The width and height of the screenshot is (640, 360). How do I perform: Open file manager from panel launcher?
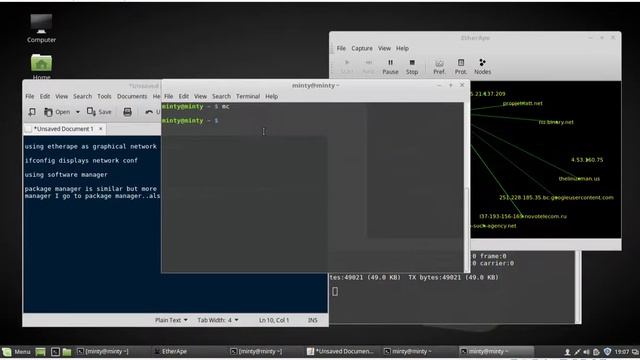click(x=67, y=351)
